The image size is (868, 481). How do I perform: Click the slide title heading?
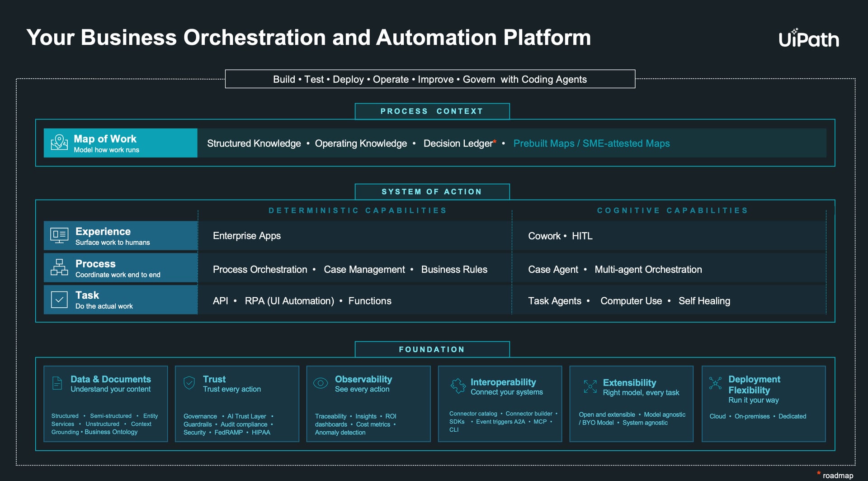coord(309,38)
